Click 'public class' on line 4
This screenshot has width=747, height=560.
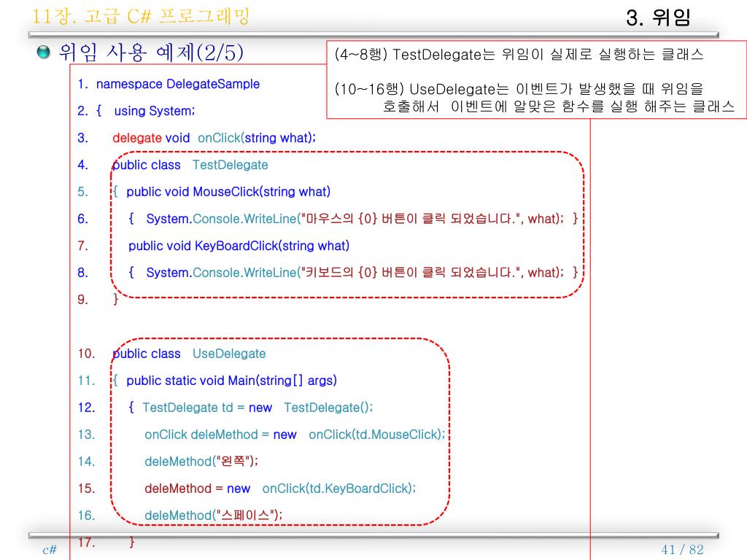pyautogui.click(x=146, y=165)
